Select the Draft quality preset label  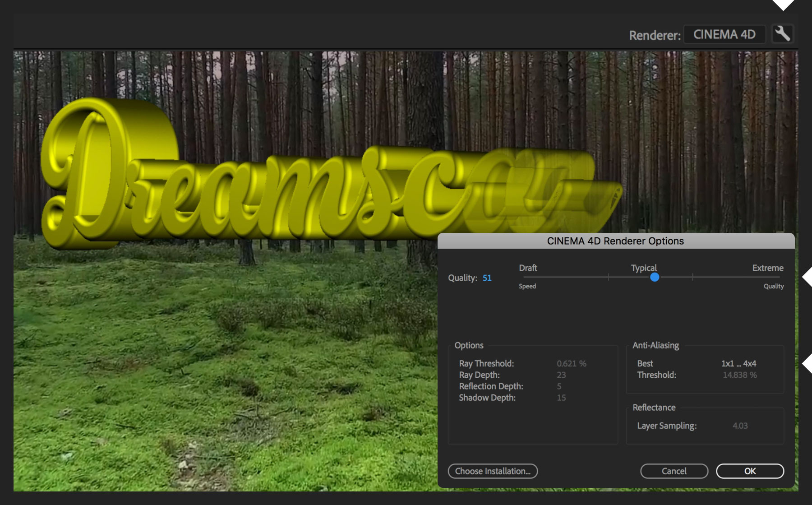point(527,268)
